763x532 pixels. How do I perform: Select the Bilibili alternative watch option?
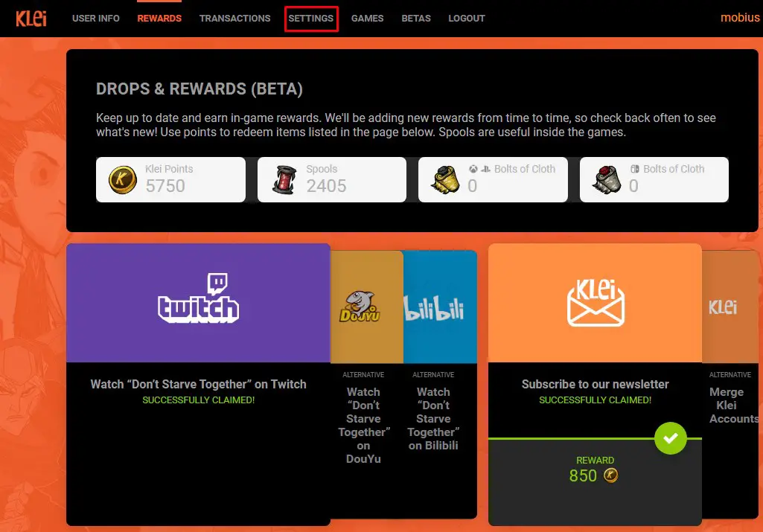tap(433, 419)
